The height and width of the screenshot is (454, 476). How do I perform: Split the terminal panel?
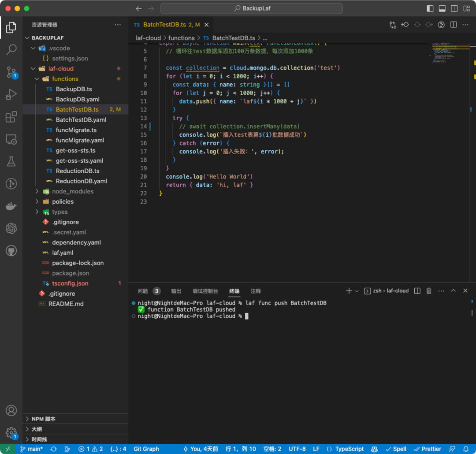417,291
